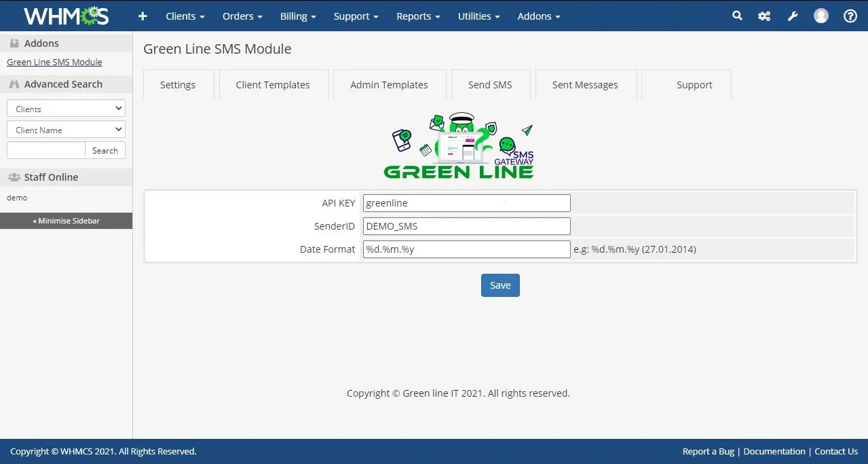Open the help question mark icon
Screen dimensions: 868x464
tap(850, 16)
